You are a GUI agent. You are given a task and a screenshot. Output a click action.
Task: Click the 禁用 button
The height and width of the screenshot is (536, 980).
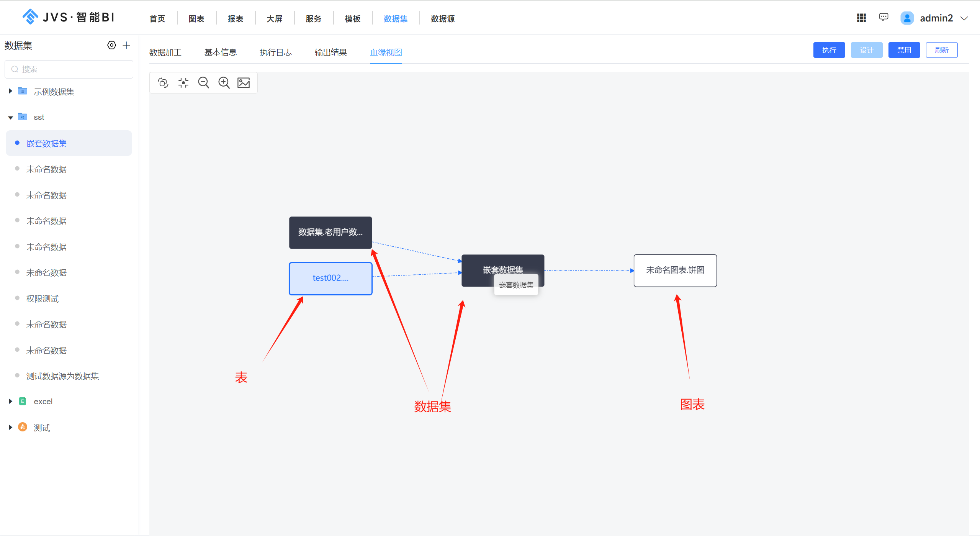[x=904, y=50]
